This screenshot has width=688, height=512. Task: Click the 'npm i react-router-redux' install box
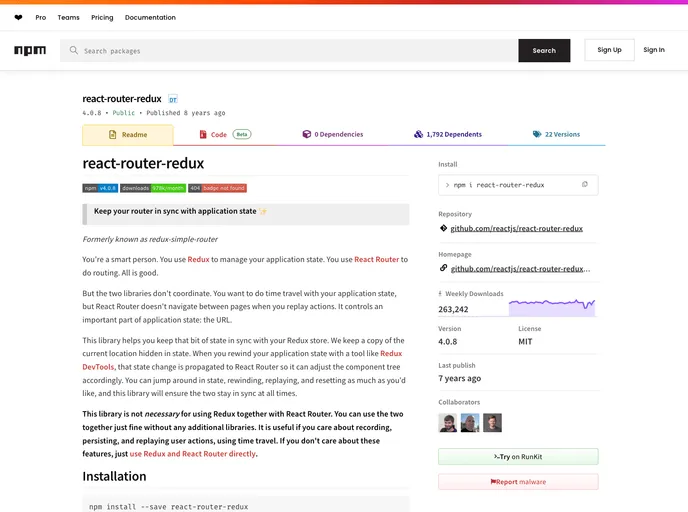coord(518,185)
